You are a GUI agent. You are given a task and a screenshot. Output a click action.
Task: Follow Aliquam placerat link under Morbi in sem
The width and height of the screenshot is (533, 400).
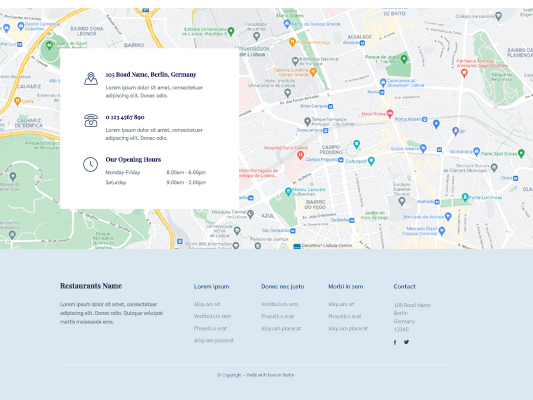348,328
